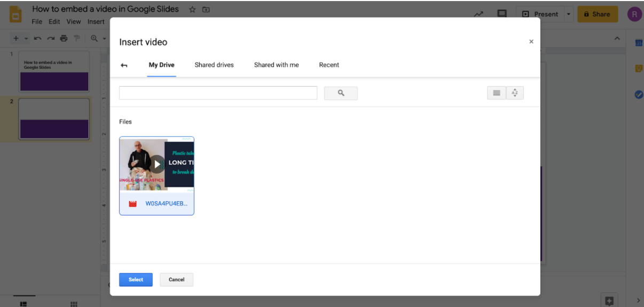Image resolution: width=644 pixels, height=307 pixels.
Task: Star the presentation title
Action: [x=192, y=10]
